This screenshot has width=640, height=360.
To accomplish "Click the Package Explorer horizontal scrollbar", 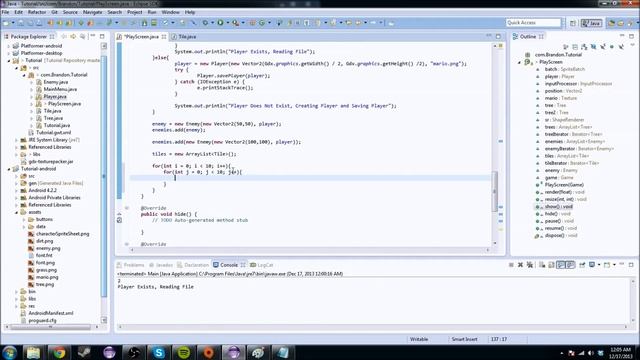I will 50,327.
